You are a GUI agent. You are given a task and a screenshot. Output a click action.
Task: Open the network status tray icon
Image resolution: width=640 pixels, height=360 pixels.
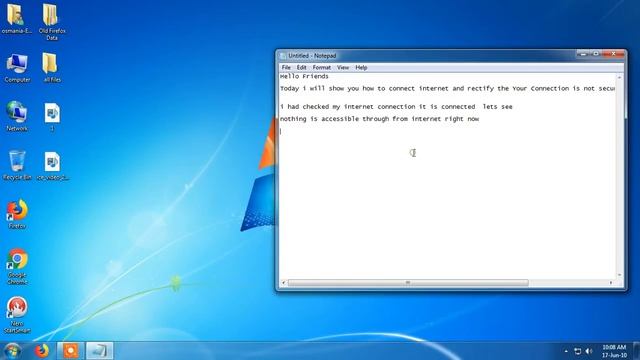pos(578,351)
